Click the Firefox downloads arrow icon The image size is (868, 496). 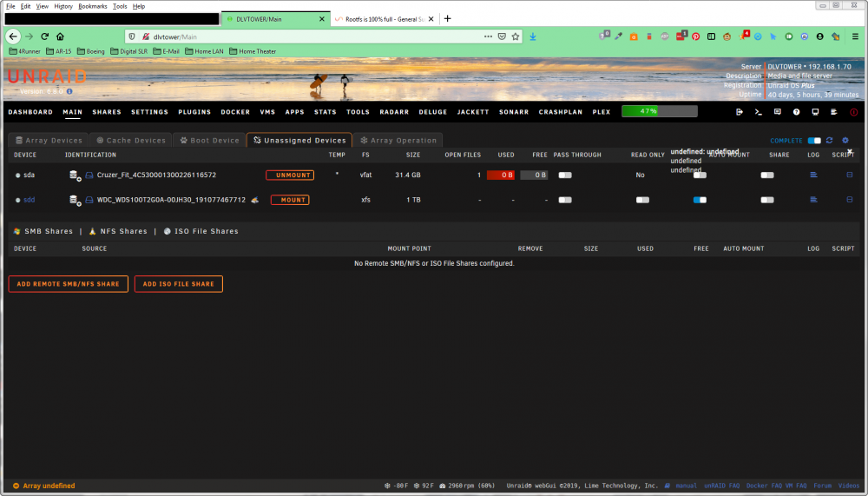click(533, 36)
